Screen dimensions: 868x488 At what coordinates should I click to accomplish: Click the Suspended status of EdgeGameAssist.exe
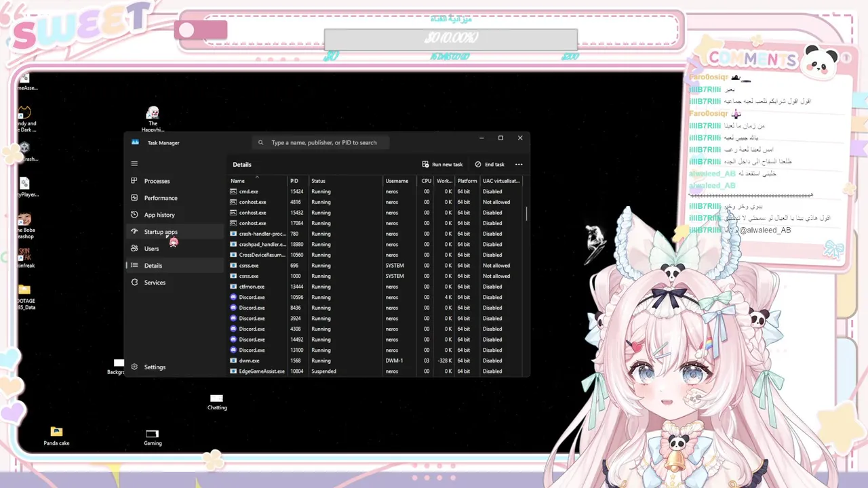323,371
